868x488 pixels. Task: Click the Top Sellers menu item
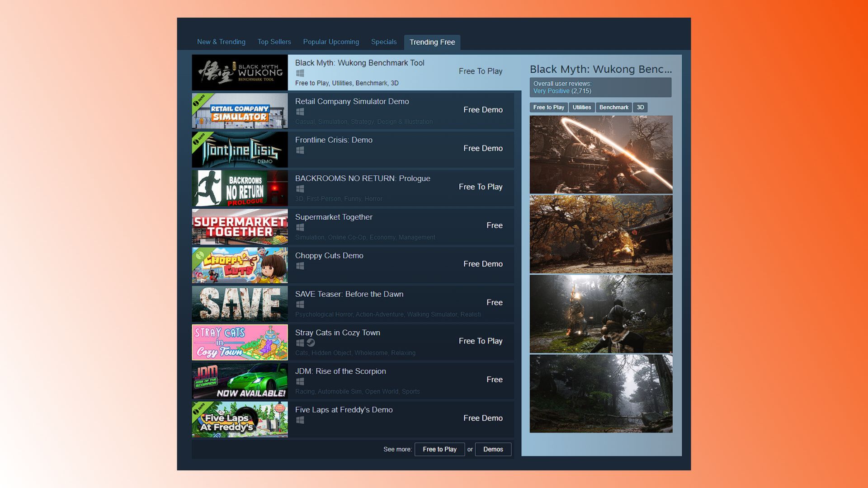click(274, 42)
